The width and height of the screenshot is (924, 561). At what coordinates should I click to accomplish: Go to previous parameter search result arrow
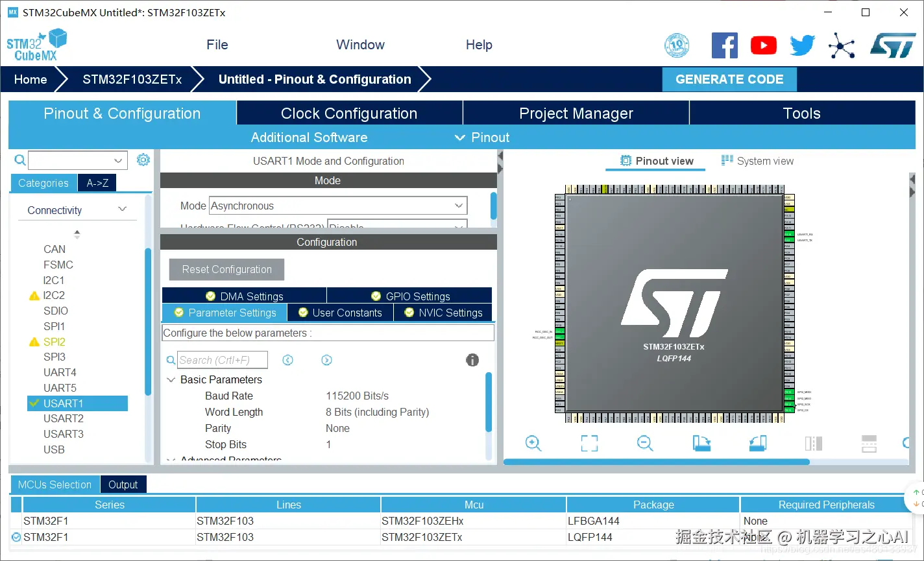[x=288, y=360]
